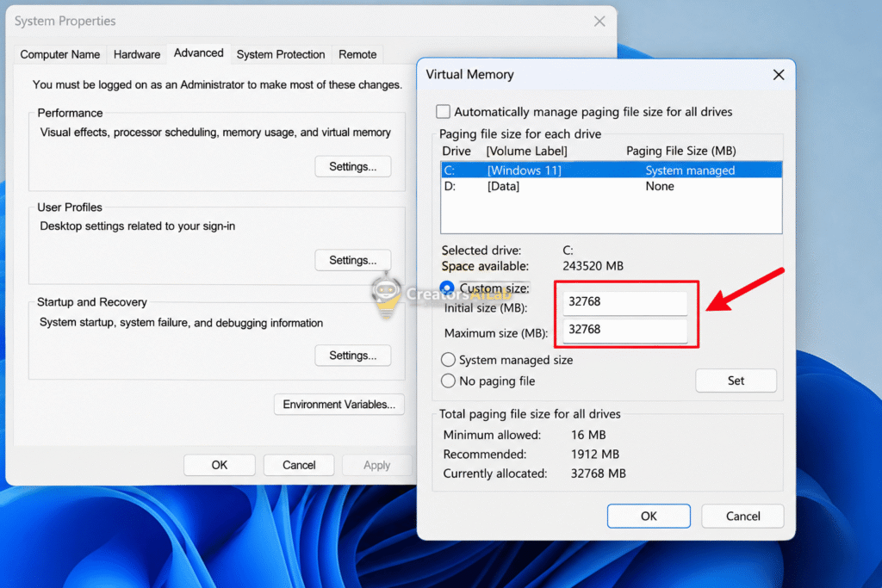Click the 'Drive' column header

pos(457,151)
